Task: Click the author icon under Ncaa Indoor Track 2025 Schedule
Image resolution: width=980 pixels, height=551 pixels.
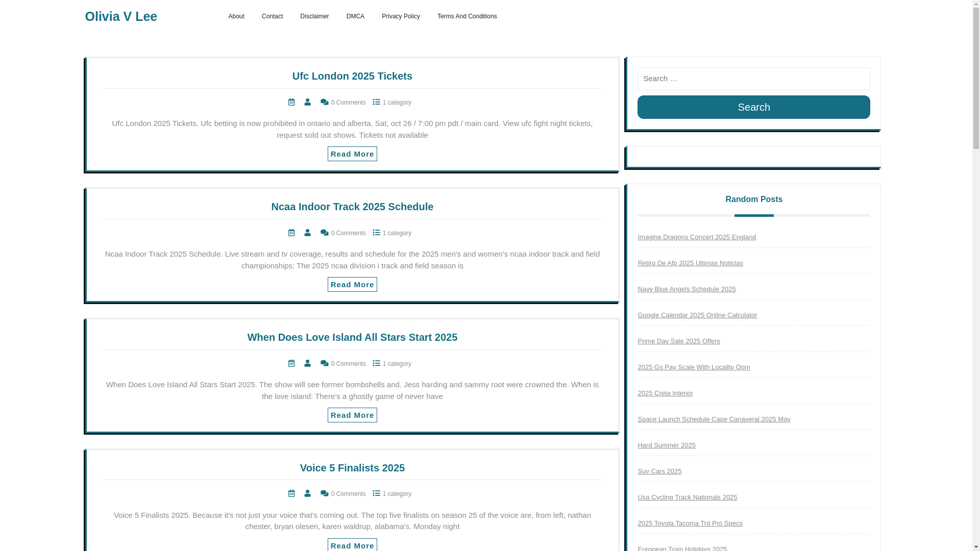Action: (x=307, y=233)
